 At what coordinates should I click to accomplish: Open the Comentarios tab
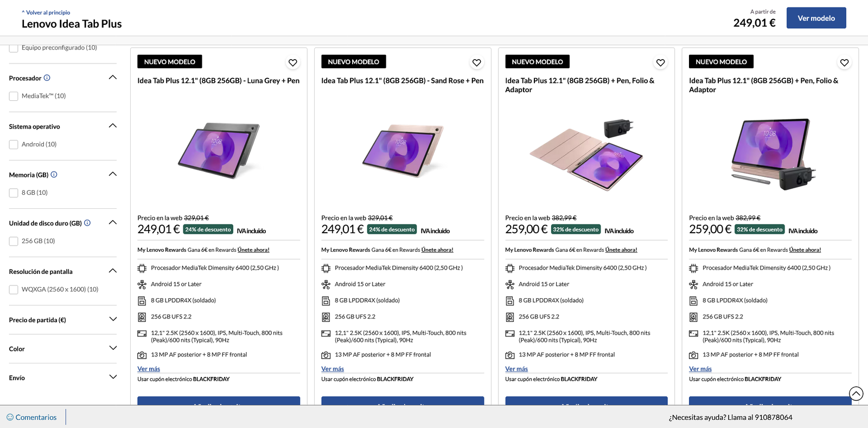31,417
